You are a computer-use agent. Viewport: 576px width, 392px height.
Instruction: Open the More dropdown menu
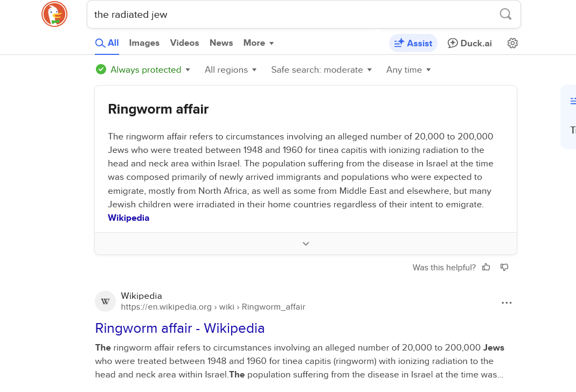(259, 43)
